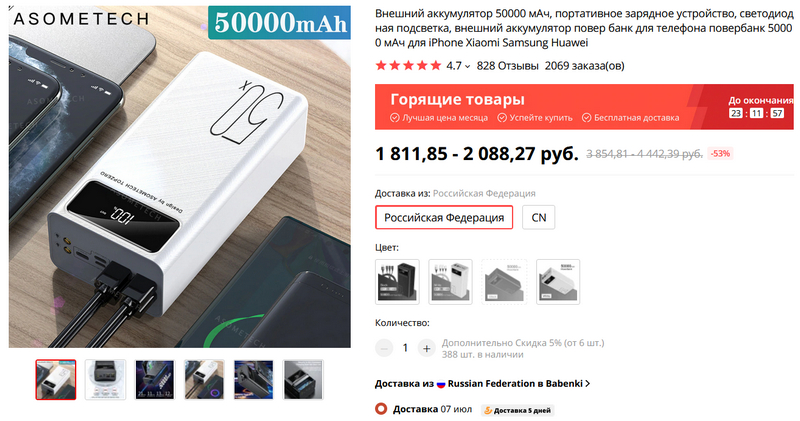Open the first gallery thumbnail with red border
800x421 pixels.
(56, 379)
